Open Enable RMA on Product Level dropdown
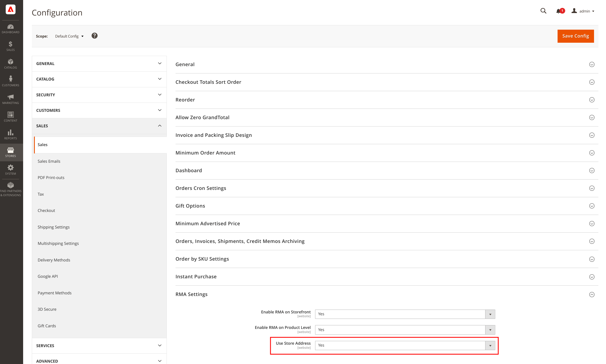606x364 pixels. tap(405, 330)
